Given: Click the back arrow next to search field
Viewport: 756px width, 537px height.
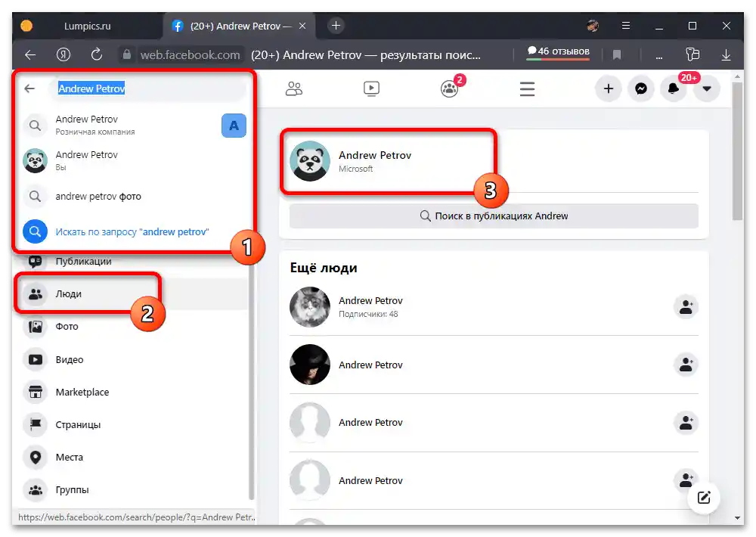Looking at the screenshot, I should pos(30,88).
